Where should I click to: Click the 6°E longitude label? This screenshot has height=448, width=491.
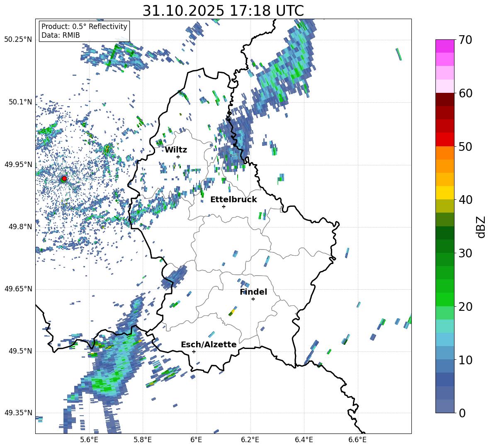coord(196,440)
